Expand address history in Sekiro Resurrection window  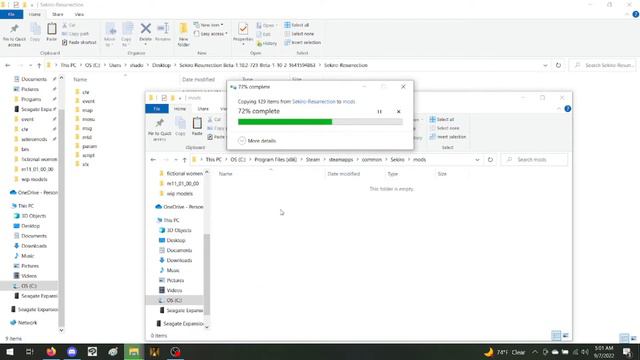point(545,65)
